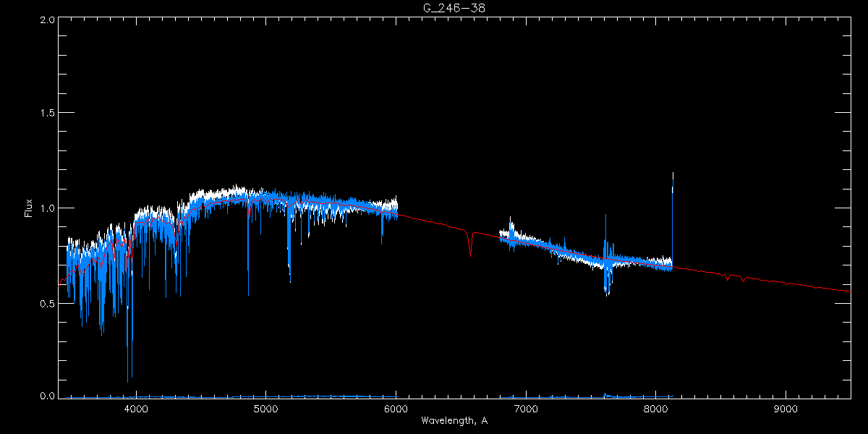Click the 5000 wavelength tick label
The width and height of the screenshot is (868, 434).
click(265, 407)
